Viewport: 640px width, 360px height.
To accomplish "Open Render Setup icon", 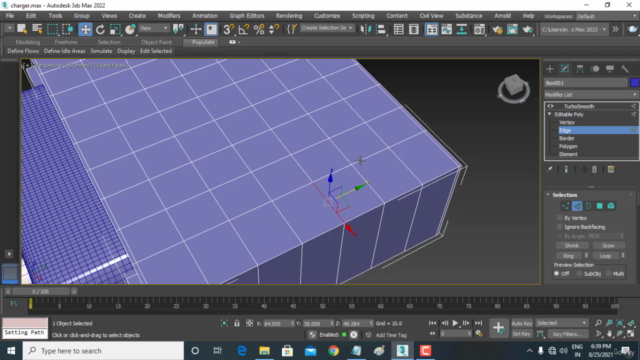I will 497,29.
